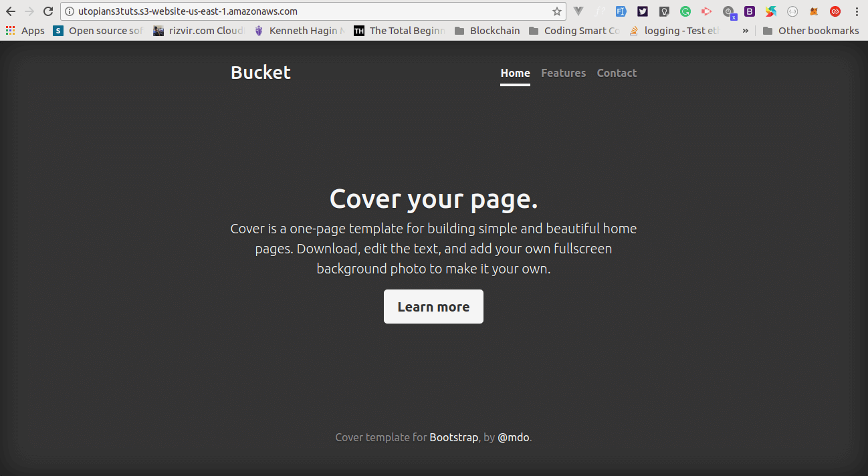868x476 pixels.
Task: Open the MetaMask fox extension
Action: pyautogui.click(x=814, y=11)
